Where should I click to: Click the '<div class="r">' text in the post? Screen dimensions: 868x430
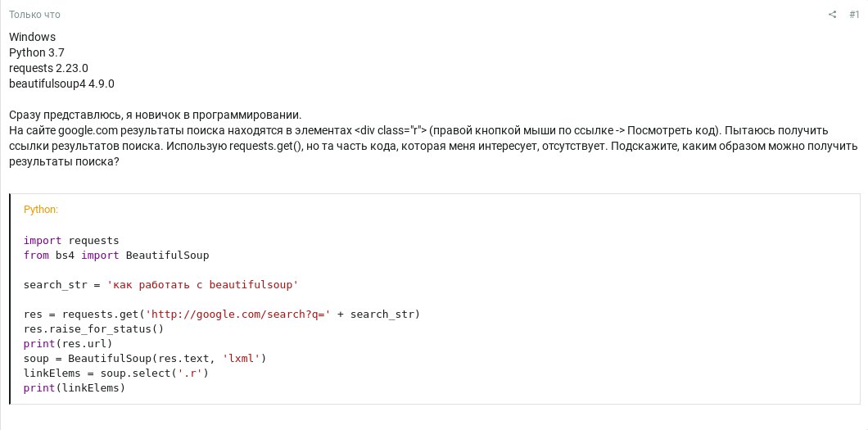(391, 131)
